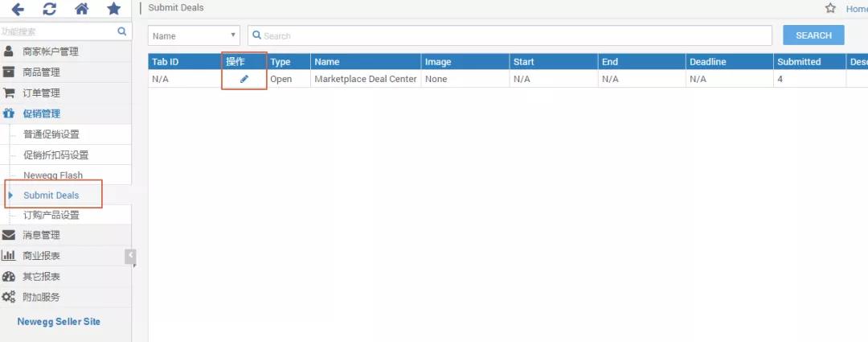Open the Submit Deals menu item
The image size is (868, 342).
[51, 196]
